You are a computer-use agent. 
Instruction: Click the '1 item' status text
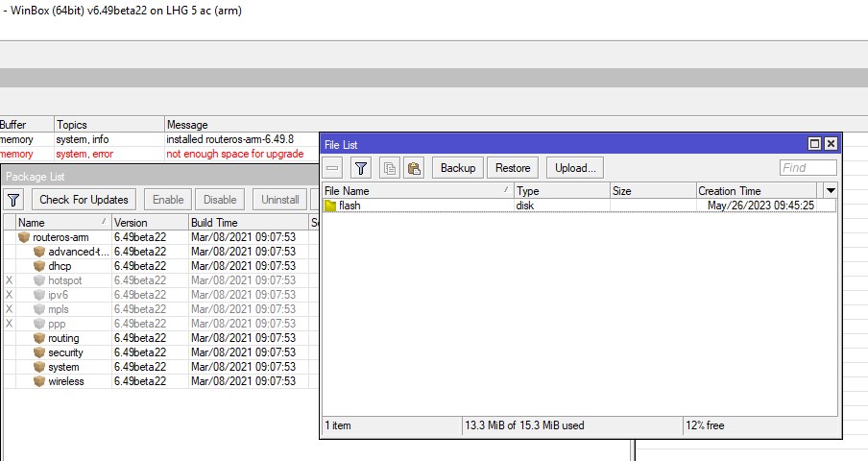[338, 425]
